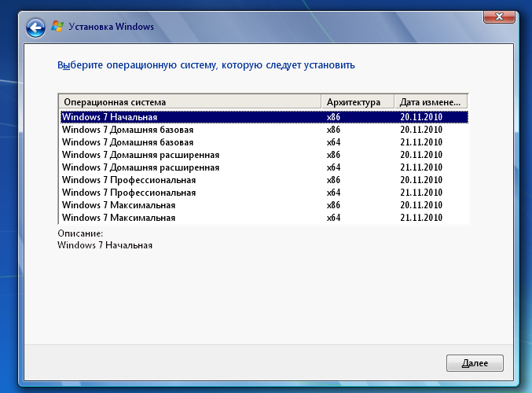Click x86 architecture cell of Начальная row
Viewport: 532px width, 393px height.
[333, 117]
